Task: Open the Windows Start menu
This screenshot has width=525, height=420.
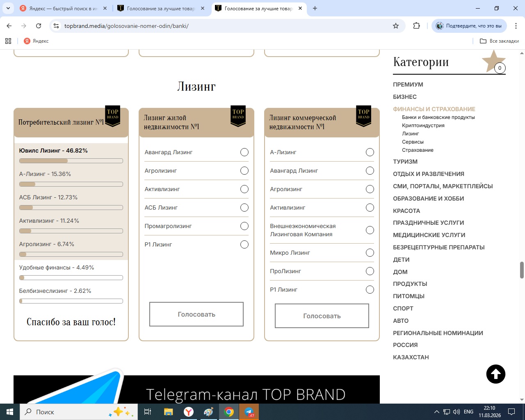Action: tap(10, 412)
